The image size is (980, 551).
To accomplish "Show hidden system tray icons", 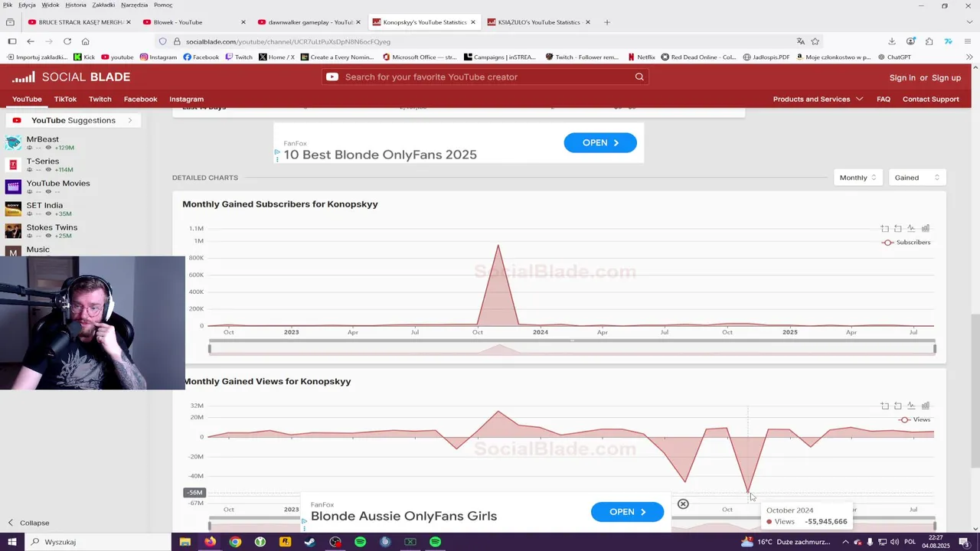I will pos(847,542).
